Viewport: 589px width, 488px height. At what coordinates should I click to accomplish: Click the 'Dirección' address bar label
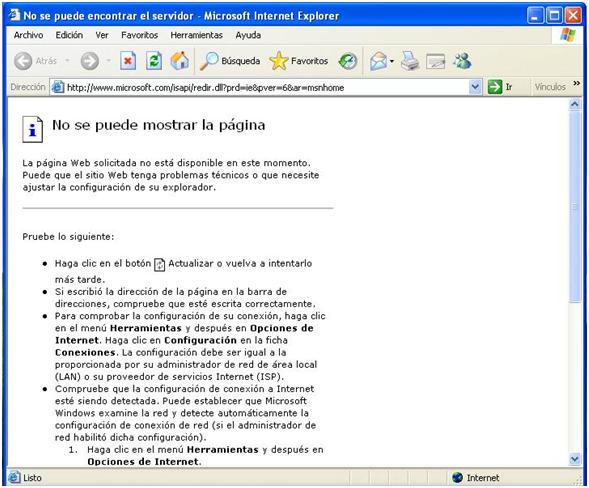click(28, 87)
